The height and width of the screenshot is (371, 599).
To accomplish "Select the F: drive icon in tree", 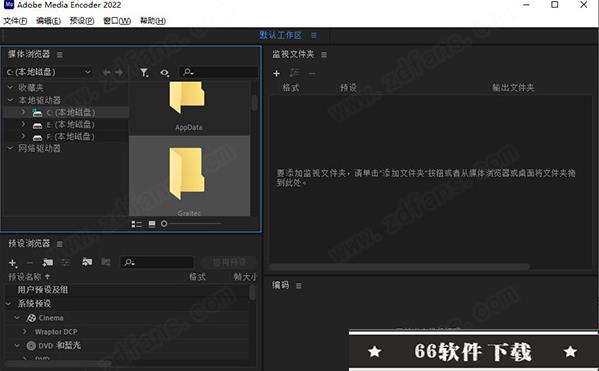I will click(37, 137).
